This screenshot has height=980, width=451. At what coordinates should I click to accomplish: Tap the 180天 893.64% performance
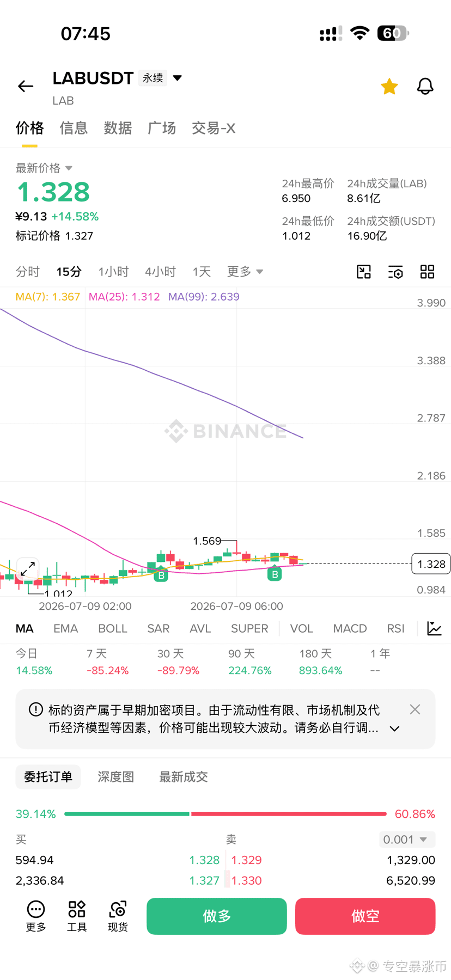(321, 662)
